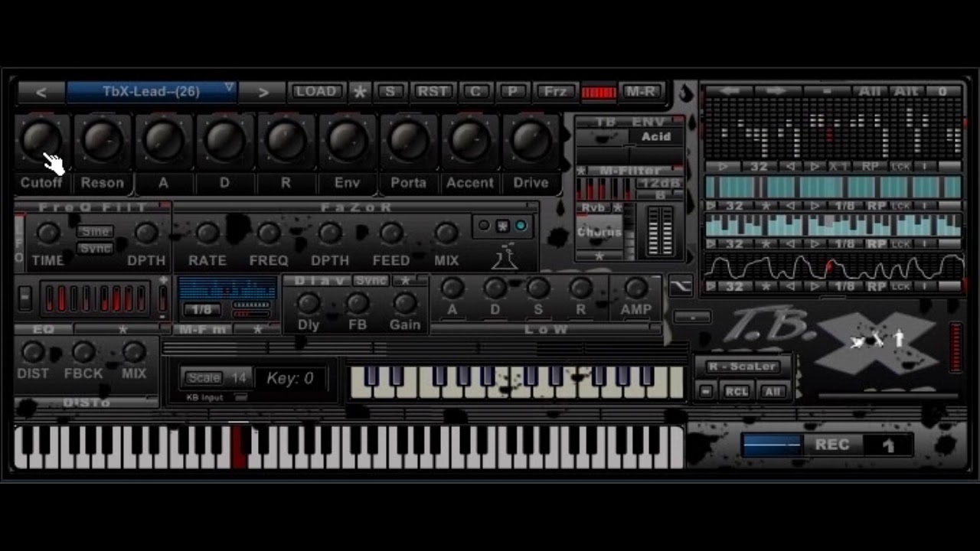Toggle the Scale button
This screenshot has height=551, width=980.
(x=204, y=377)
